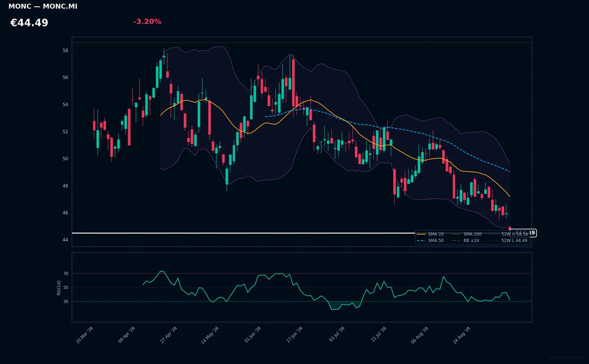Click the orange SMA 20 legend line sample

click(421, 234)
